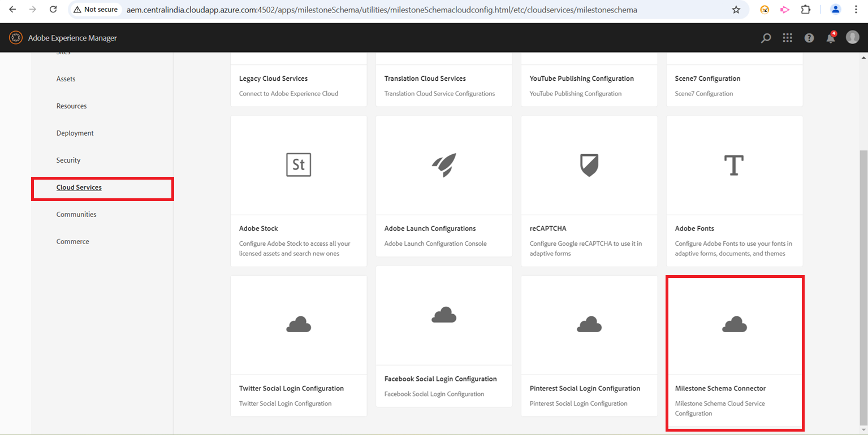Open the Chrome three-dot menu
Viewport: 868px width, 435px height.
(856, 10)
